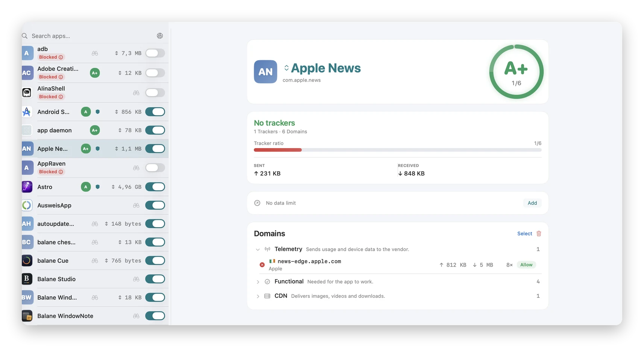The image size is (644, 347).
Task: Click the red blocked icon beside news-edge.apple.com
Action: click(x=262, y=265)
